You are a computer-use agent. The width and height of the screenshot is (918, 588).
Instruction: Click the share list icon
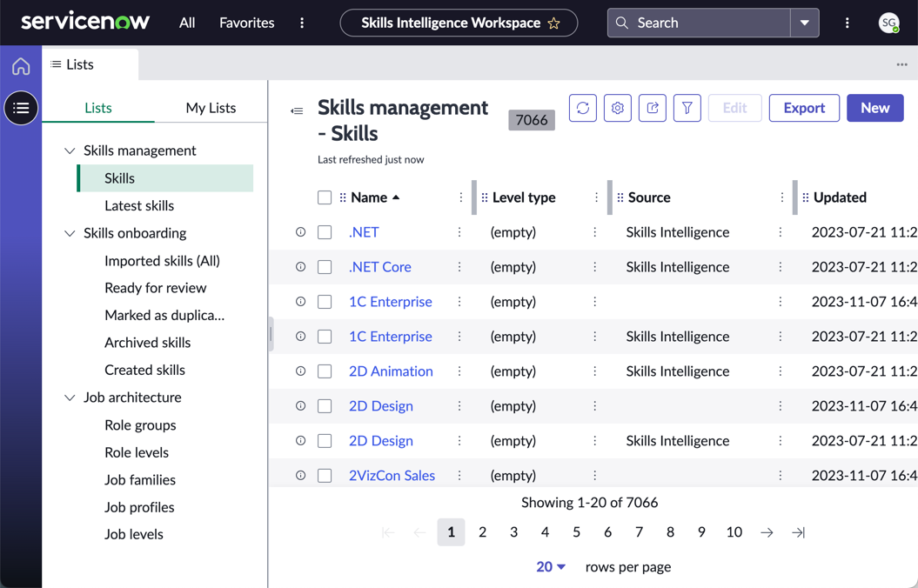pyautogui.click(x=653, y=108)
